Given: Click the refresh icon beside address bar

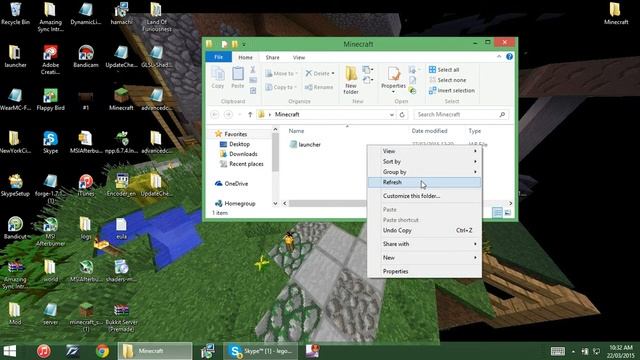Looking at the screenshot, I should [402, 115].
